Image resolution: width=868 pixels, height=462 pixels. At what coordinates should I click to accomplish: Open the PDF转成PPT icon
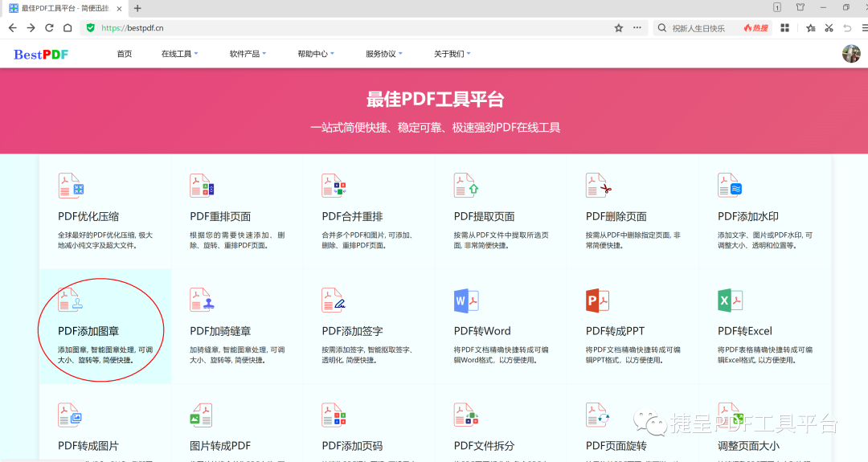(598, 301)
